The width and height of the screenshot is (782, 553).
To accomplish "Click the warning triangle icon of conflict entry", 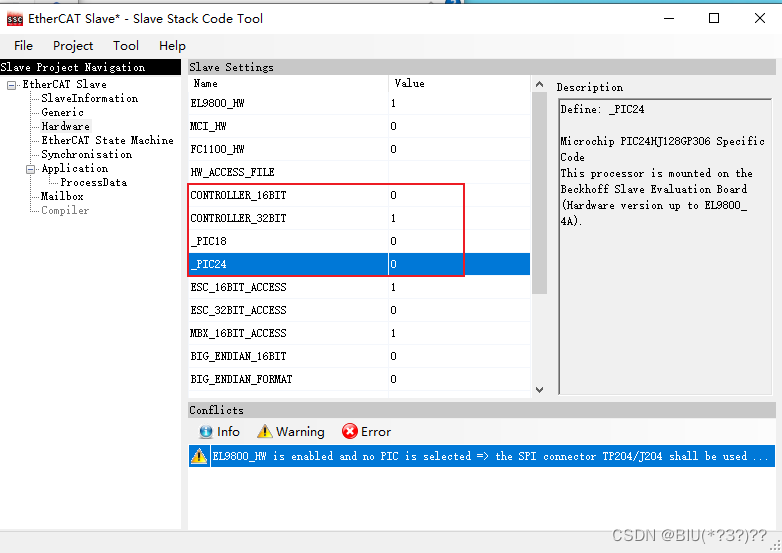I will tap(199, 456).
